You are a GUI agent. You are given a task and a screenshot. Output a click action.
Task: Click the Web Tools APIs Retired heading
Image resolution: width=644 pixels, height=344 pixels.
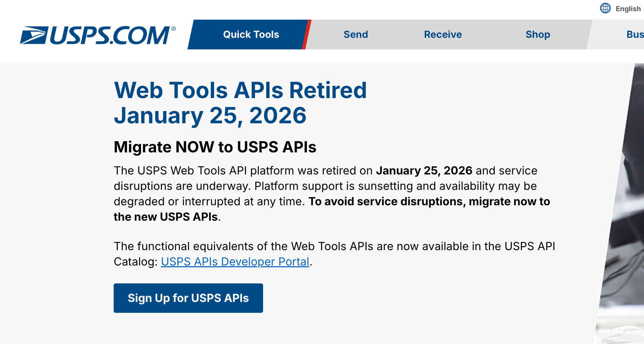(x=240, y=103)
